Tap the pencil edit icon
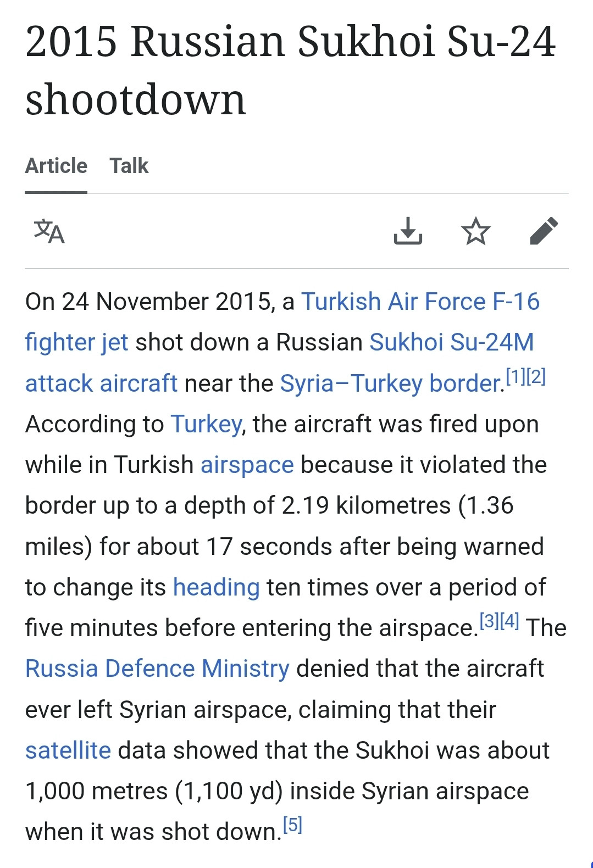The image size is (593, 868). (544, 231)
